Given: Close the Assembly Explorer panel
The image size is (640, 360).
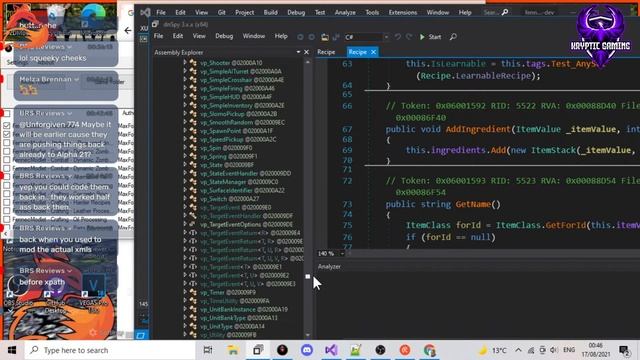Looking at the screenshot, I should 307,52.
